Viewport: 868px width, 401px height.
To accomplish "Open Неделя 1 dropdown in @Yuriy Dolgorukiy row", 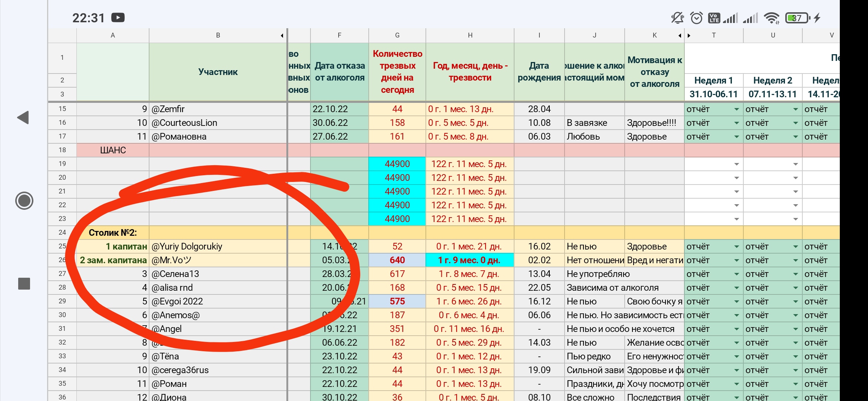I will (x=736, y=247).
